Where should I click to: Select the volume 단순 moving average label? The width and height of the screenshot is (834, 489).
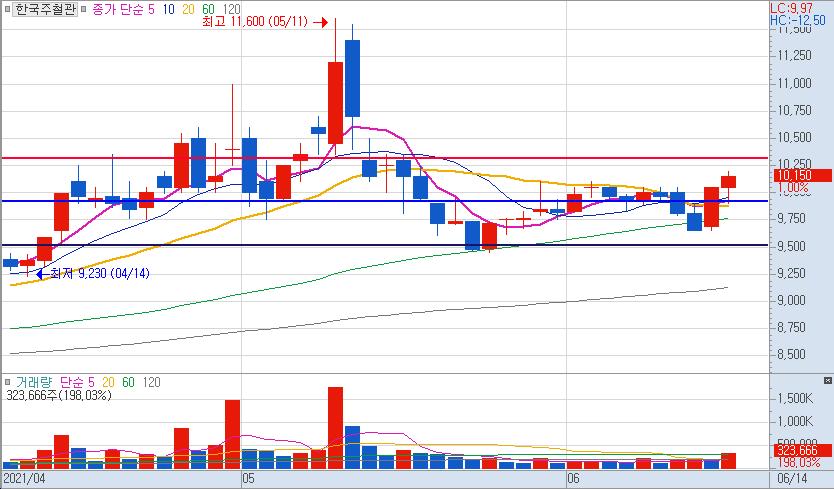click(71, 382)
